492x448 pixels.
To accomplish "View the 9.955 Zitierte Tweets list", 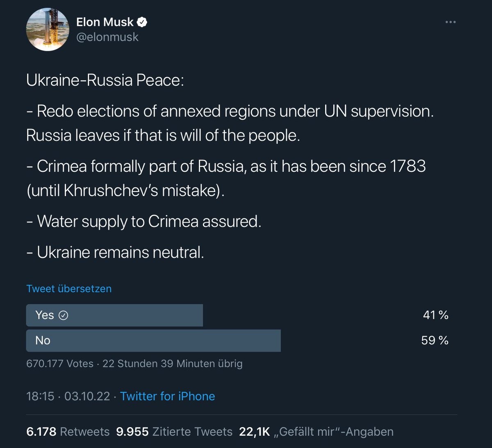I will [174, 432].
